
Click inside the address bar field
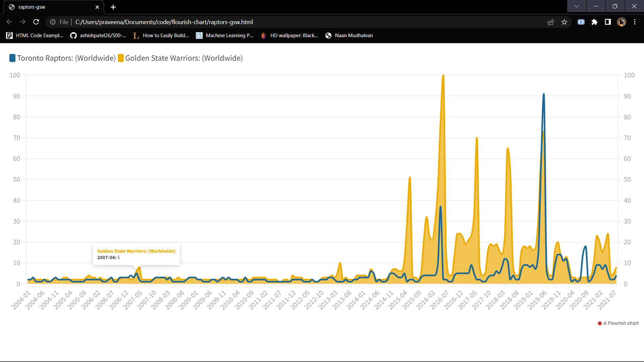pos(201,22)
